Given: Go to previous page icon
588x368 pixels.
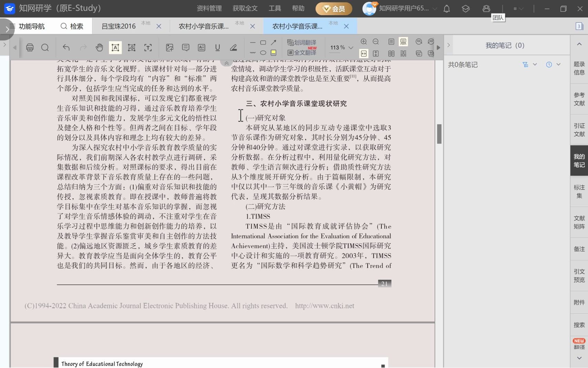Looking at the screenshot, I should pyautogui.click(x=419, y=54).
